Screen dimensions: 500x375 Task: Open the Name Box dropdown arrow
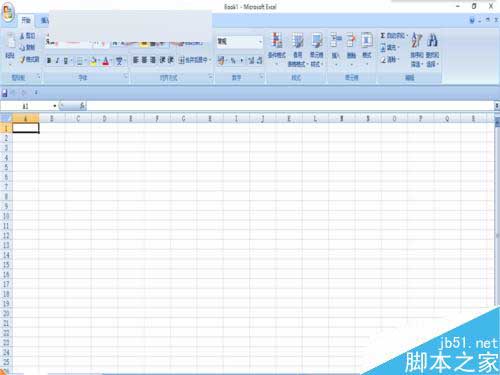click(55, 106)
